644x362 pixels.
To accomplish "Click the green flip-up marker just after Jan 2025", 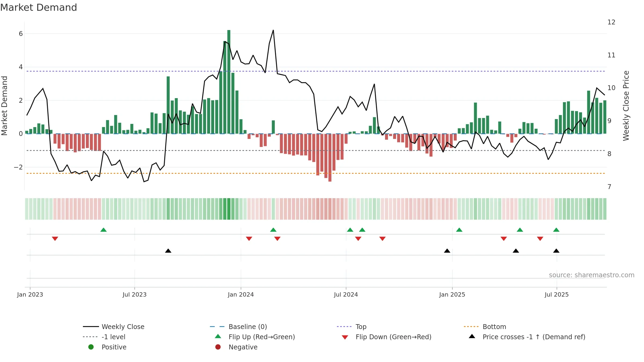I will pos(459,230).
